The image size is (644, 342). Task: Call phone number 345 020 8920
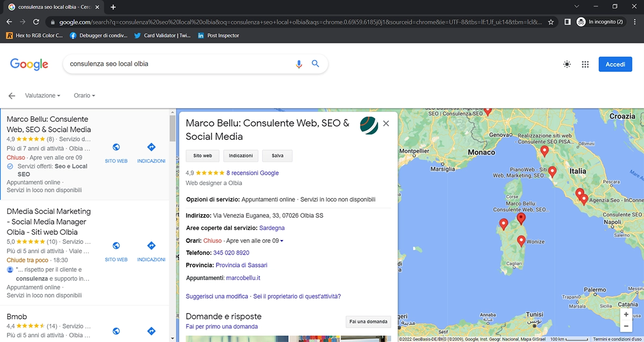click(x=231, y=252)
